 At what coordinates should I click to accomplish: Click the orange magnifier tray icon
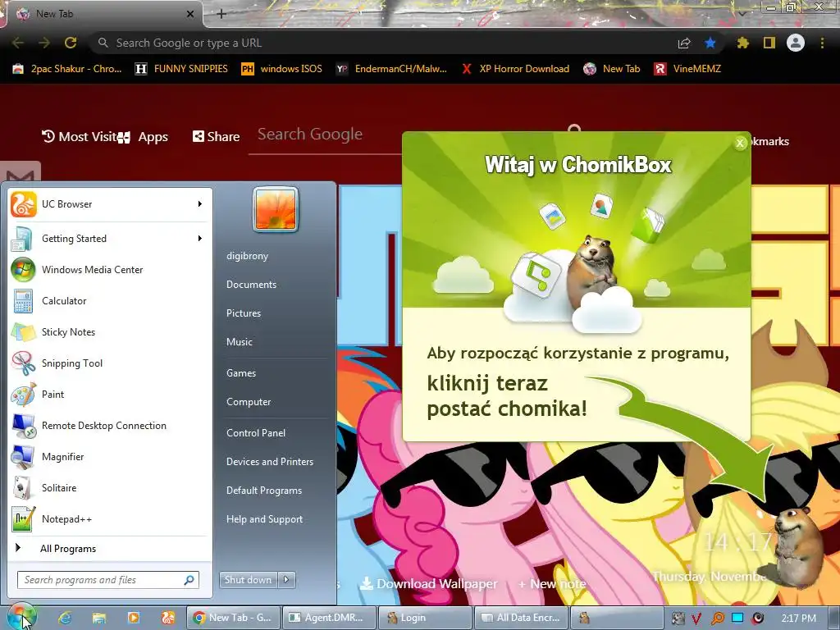717,619
